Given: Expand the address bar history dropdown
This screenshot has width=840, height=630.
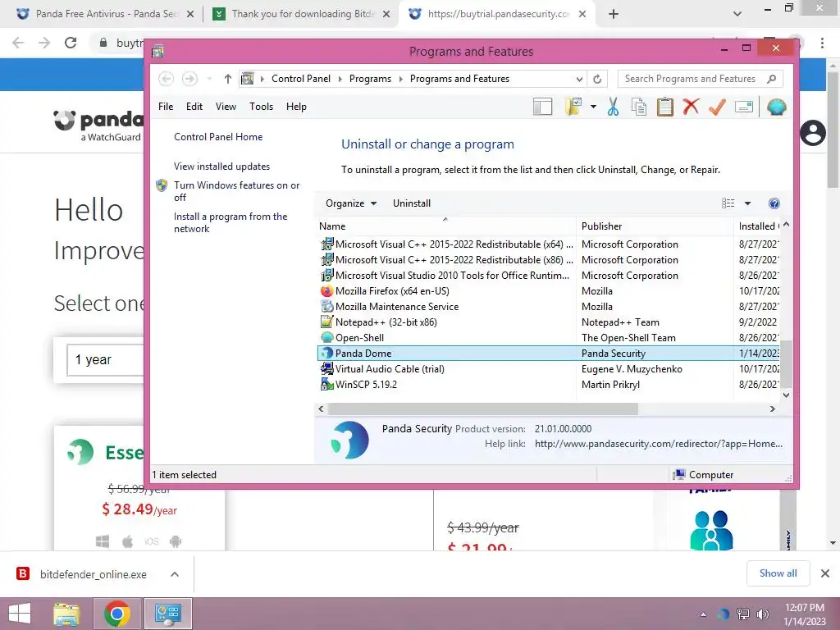Looking at the screenshot, I should [x=579, y=79].
